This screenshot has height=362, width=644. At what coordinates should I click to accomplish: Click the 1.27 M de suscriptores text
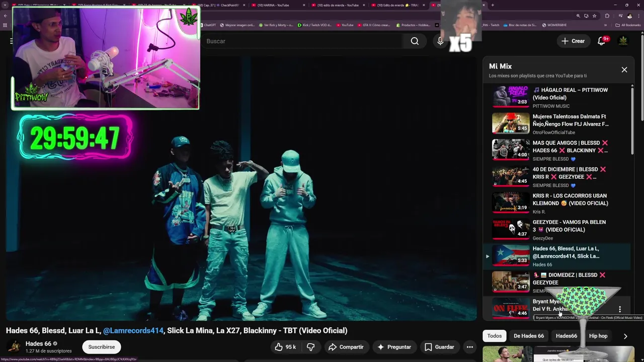[49, 351]
